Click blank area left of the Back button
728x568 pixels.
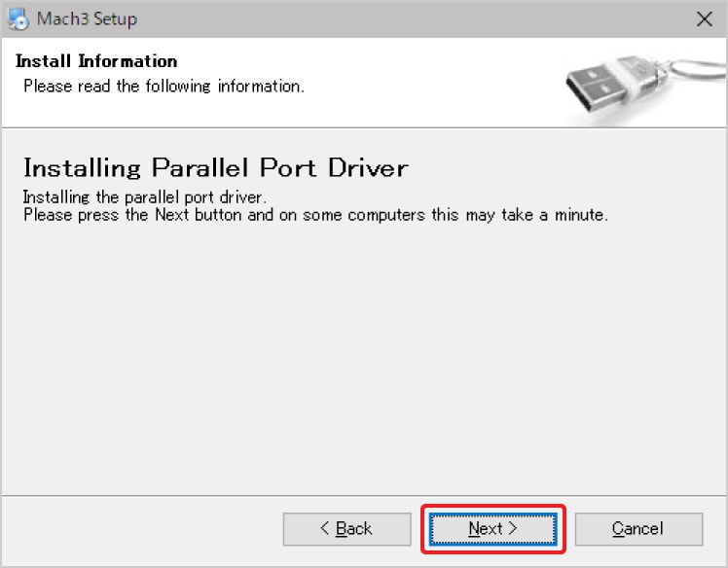tap(146, 528)
